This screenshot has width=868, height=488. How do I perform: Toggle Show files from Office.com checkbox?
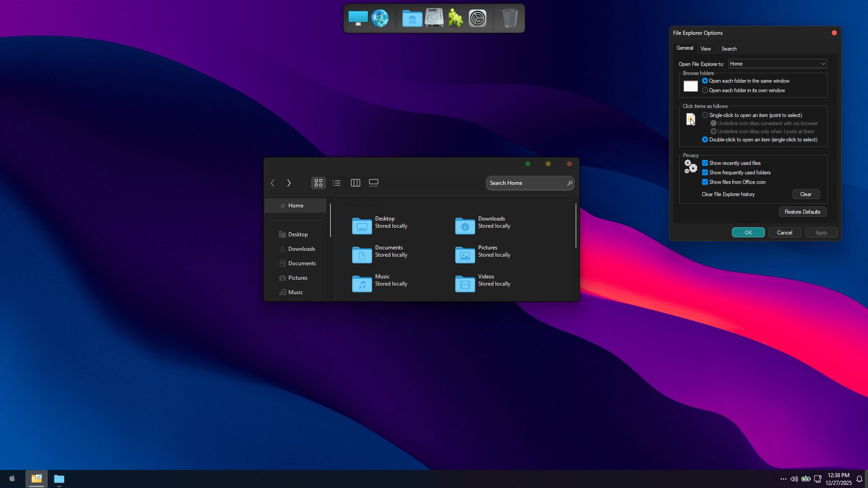coord(705,182)
